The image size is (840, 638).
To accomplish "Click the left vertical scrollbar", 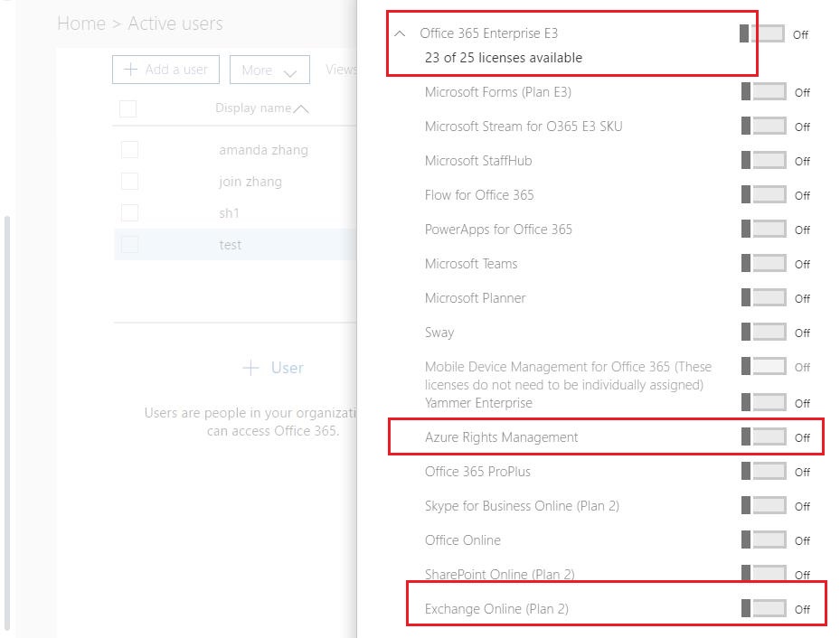I will (x=7, y=423).
